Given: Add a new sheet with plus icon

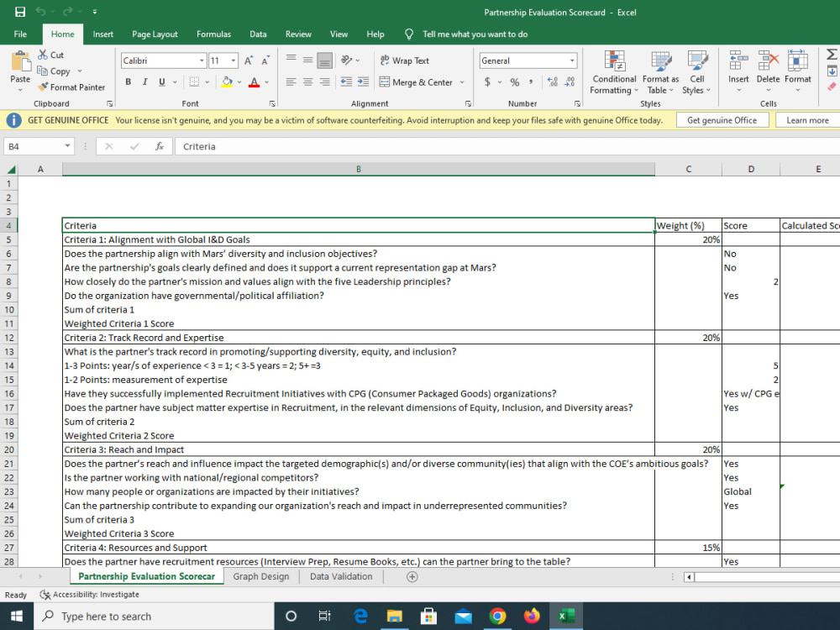Looking at the screenshot, I should pos(412,576).
